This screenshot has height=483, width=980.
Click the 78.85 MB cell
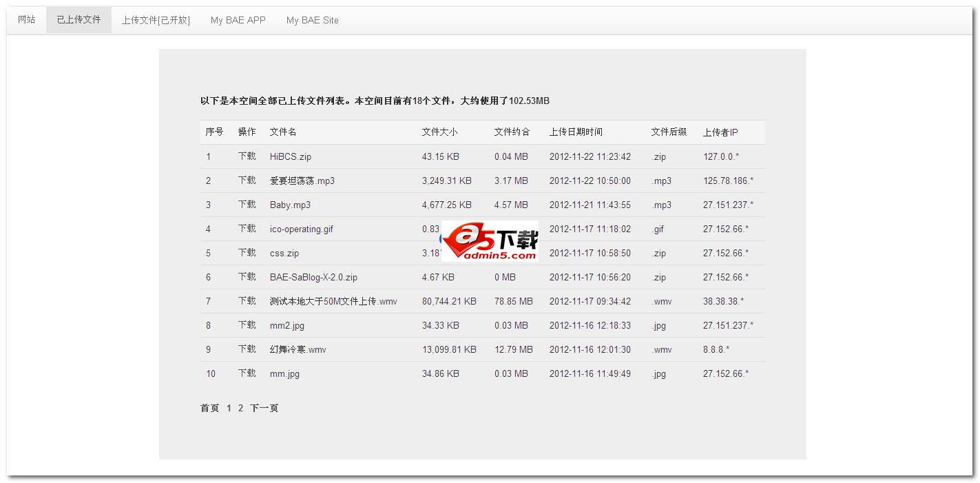point(514,301)
